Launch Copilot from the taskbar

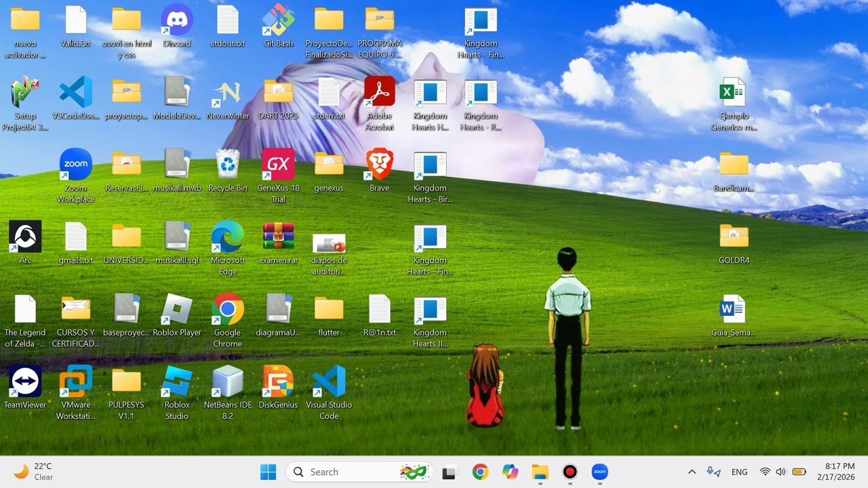point(510,472)
